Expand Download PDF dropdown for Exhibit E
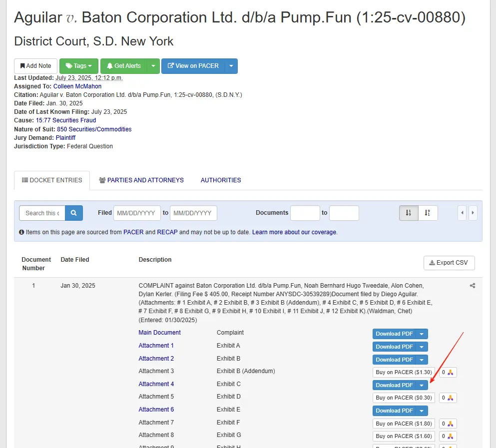The height and width of the screenshot is (448, 496). coord(422,411)
